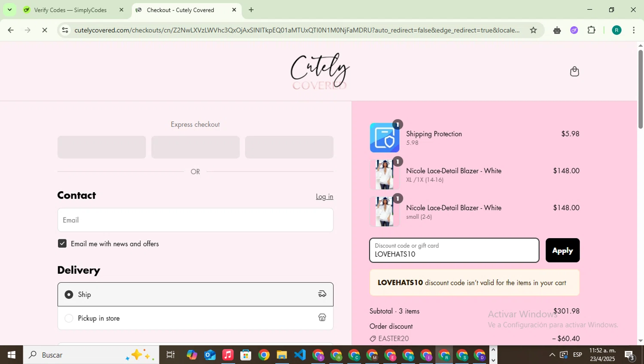The image size is (644, 364).
Task: Click the first express checkout button
Action: [102, 147]
